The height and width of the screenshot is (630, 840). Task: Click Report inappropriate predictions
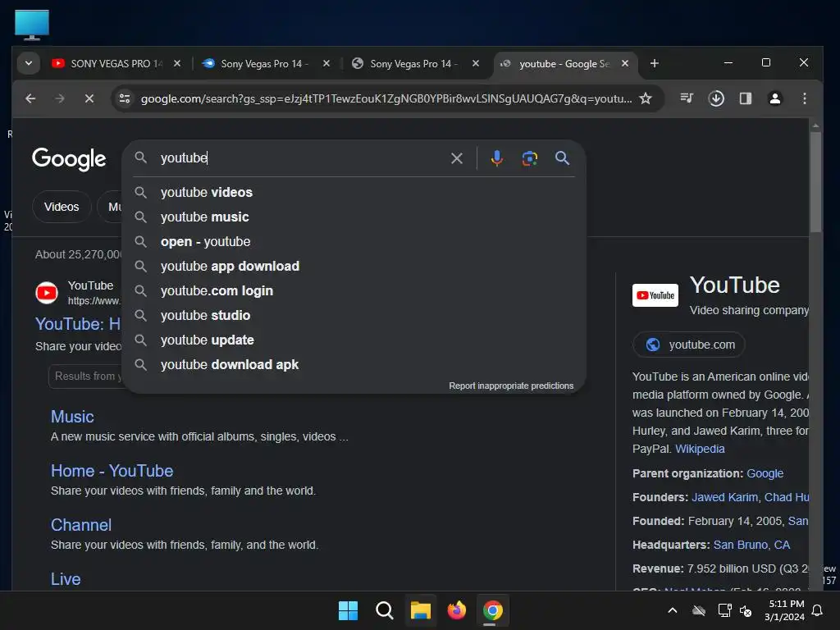pos(511,386)
